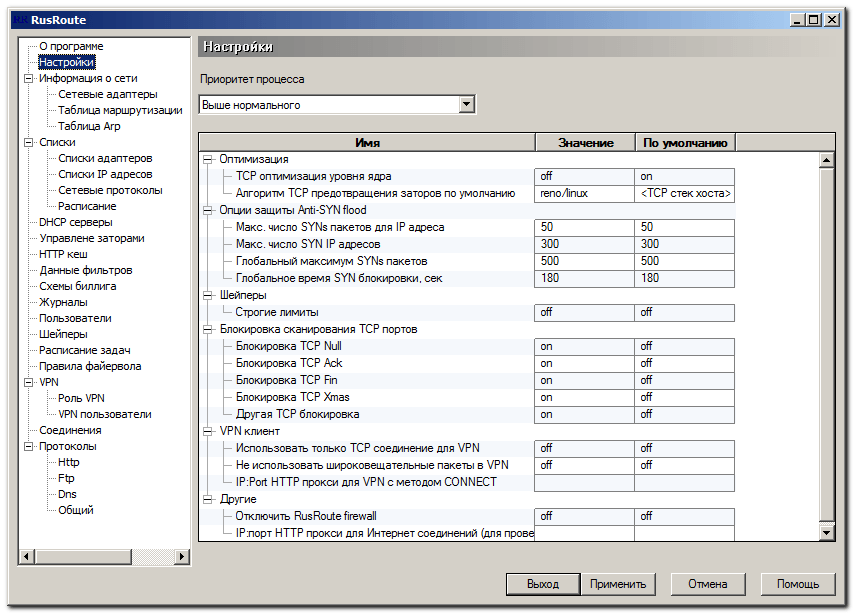Collapse the Списки tree node
The height and width of the screenshot is (613, 853).
(28, 143)
